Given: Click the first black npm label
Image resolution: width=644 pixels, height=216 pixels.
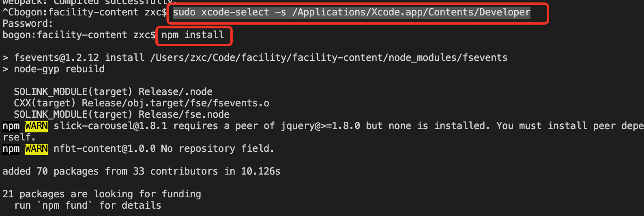Looking at the screenshot, I should 11,126.
